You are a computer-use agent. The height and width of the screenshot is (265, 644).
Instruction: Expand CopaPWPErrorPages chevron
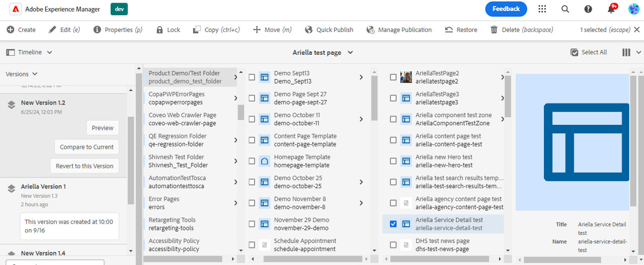pyautogui.click(x=235, y=98)
